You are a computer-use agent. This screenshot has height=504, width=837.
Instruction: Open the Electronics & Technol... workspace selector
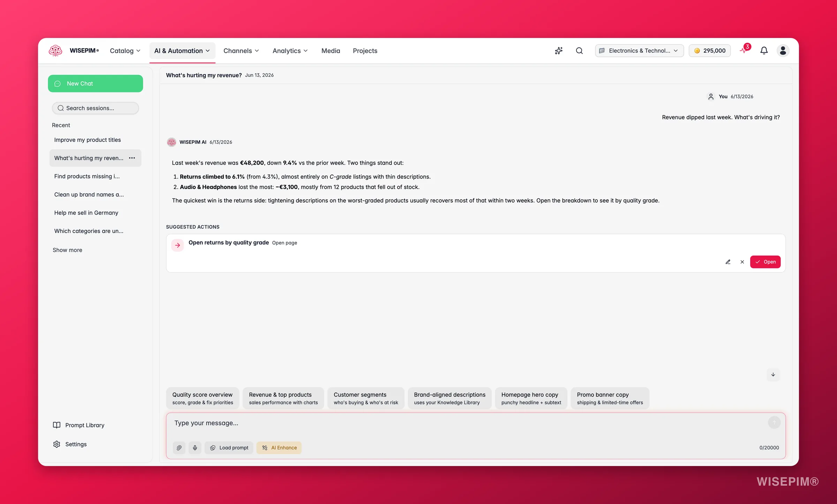coord(639,51)
